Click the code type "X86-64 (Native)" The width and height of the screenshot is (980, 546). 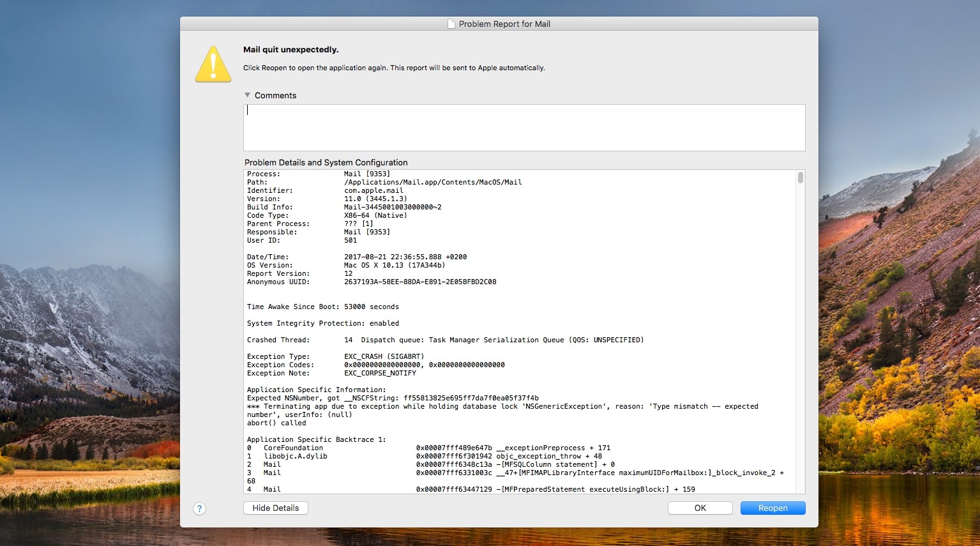click(x=375, y=215)
